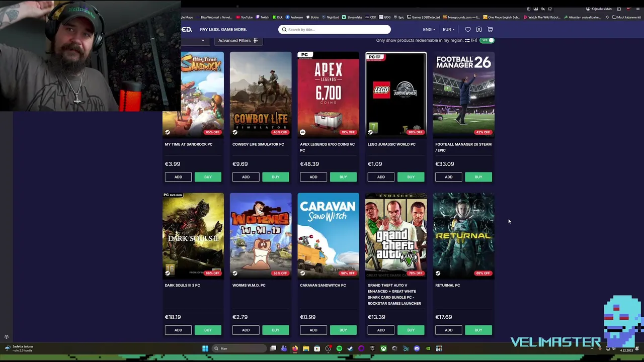Open the Botrix bookmark
The image size is (644, 362).
point(312,17)
